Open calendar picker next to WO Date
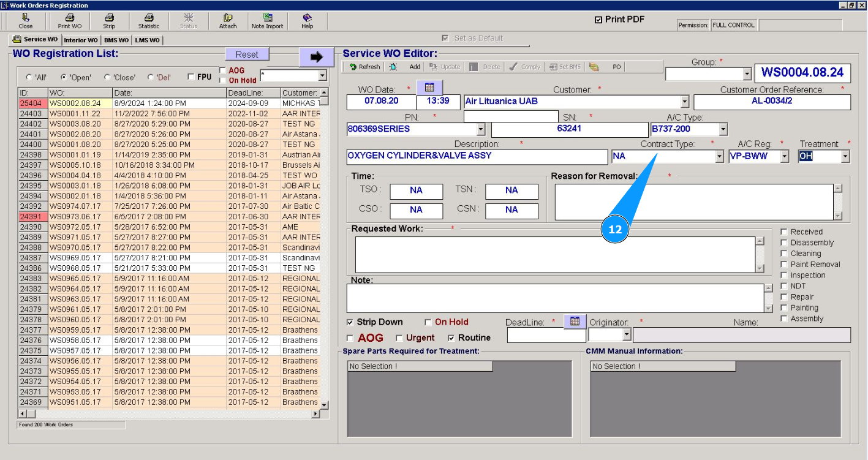 [428, 88]
